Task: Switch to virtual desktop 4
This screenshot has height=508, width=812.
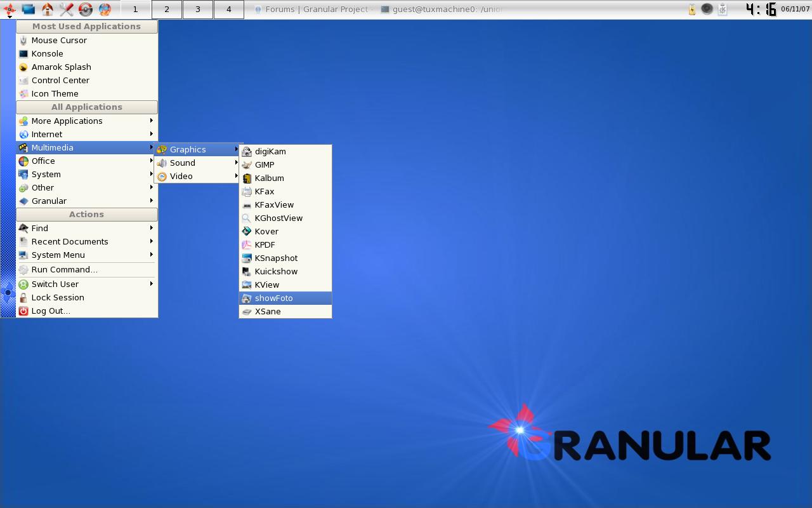Action: pos(229,10)
